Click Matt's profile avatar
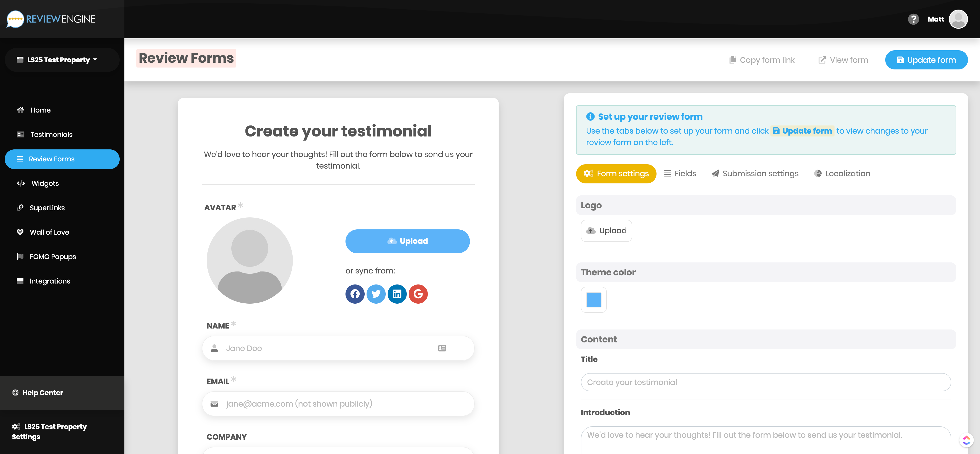 [x=958, y=19]
